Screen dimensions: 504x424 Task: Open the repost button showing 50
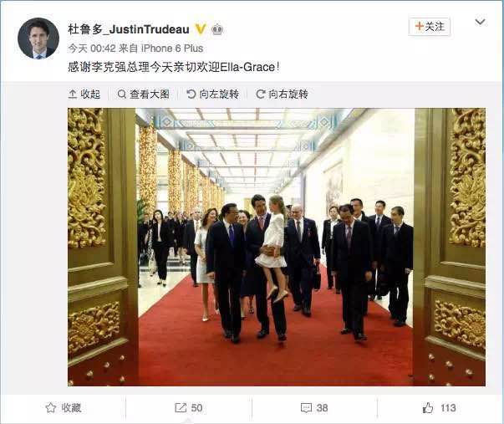189,408
